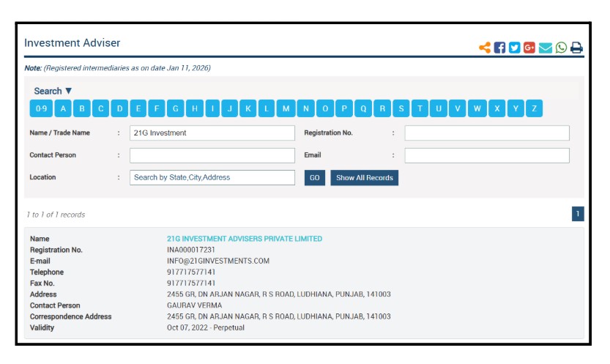Send page by email icon
Image resolution: width=610 pixels, height=364 pixels.
(546, 48)
